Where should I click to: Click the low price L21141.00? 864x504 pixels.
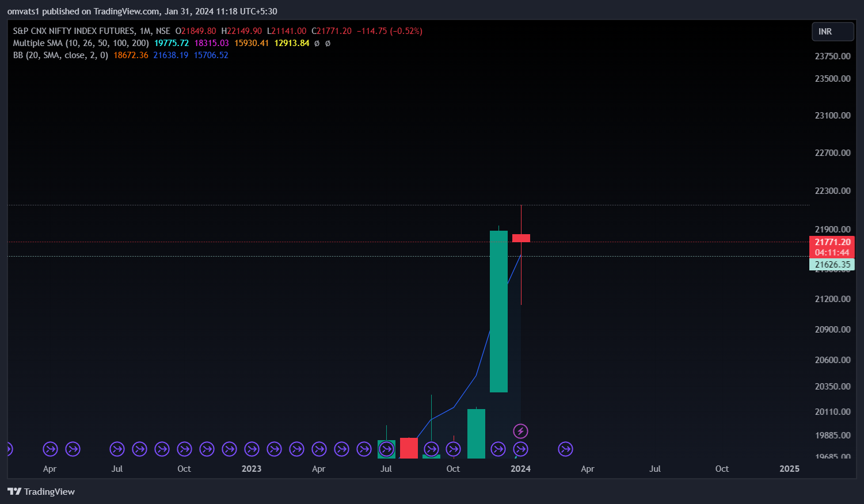click(x=287, y=31)
